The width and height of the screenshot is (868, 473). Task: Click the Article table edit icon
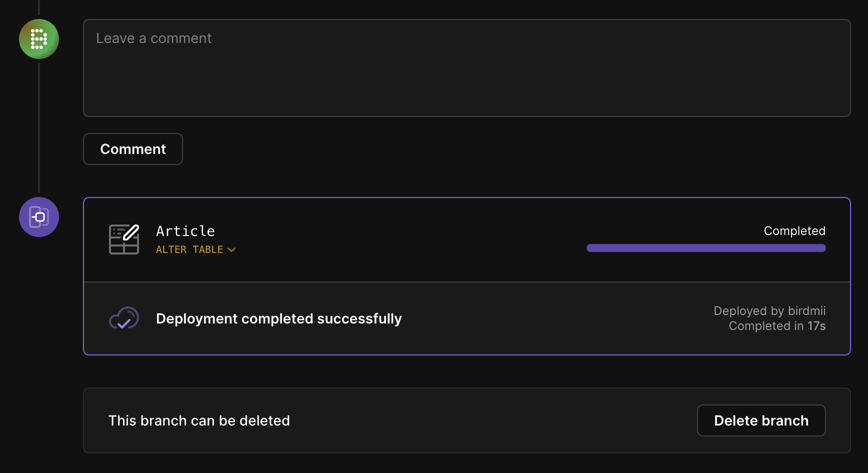coord(124,239)
